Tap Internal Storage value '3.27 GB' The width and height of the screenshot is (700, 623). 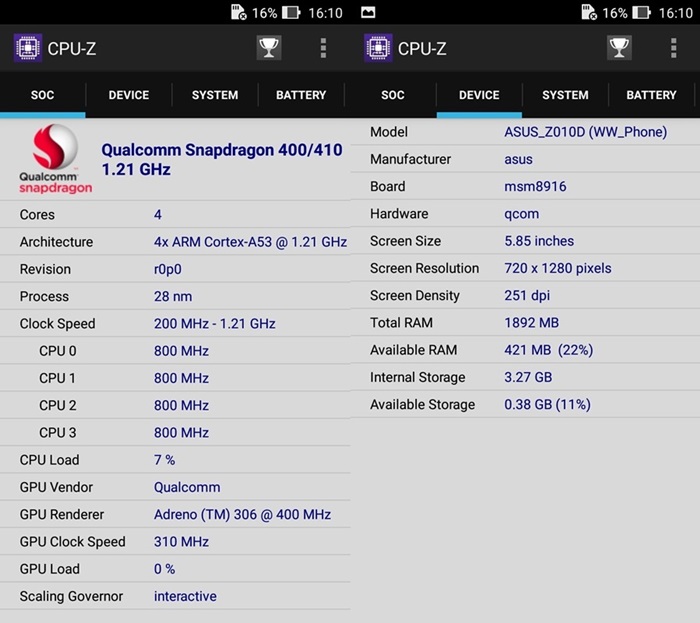[528, 377]
